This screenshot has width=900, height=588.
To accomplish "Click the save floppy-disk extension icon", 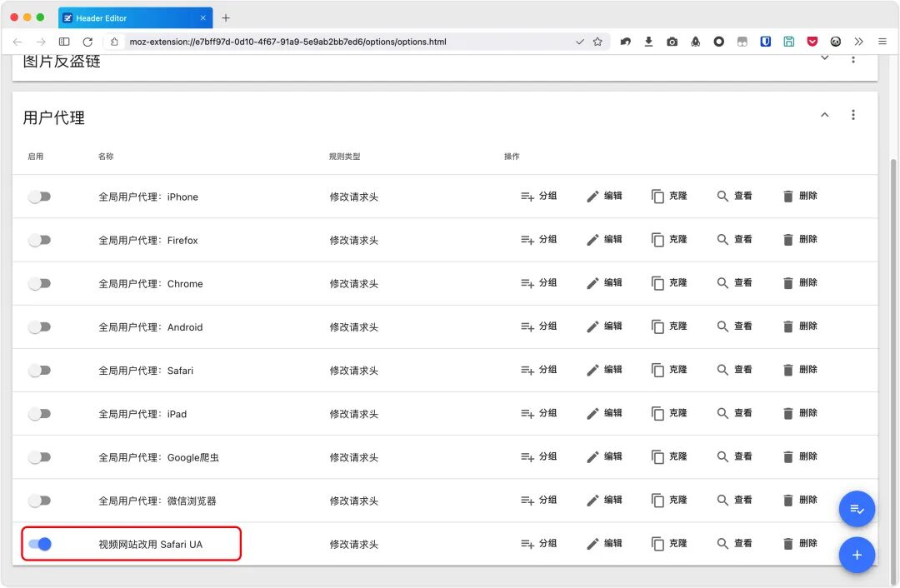I will tap(788, 42).
